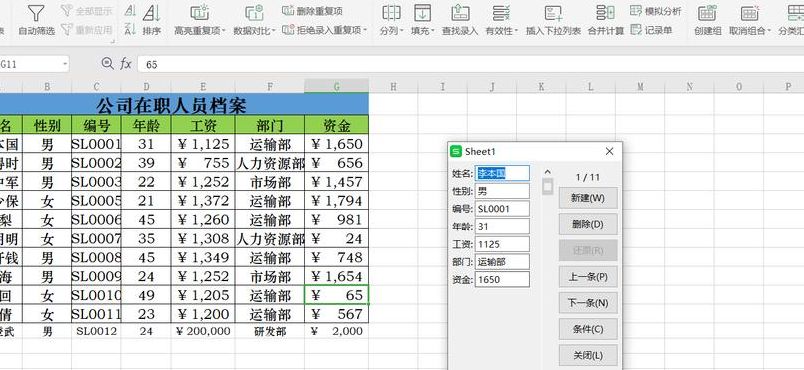Open the 记录单 record form tool
The height and width of the screenshot is (370, 804).
651,30
